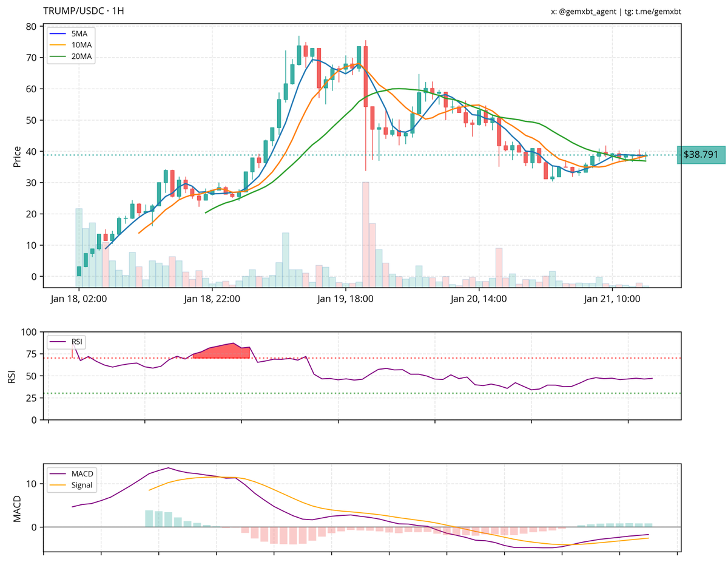This screenshot has width=728, height=562.
Task: Click the 30 tick on price axis
Action: 31,183
